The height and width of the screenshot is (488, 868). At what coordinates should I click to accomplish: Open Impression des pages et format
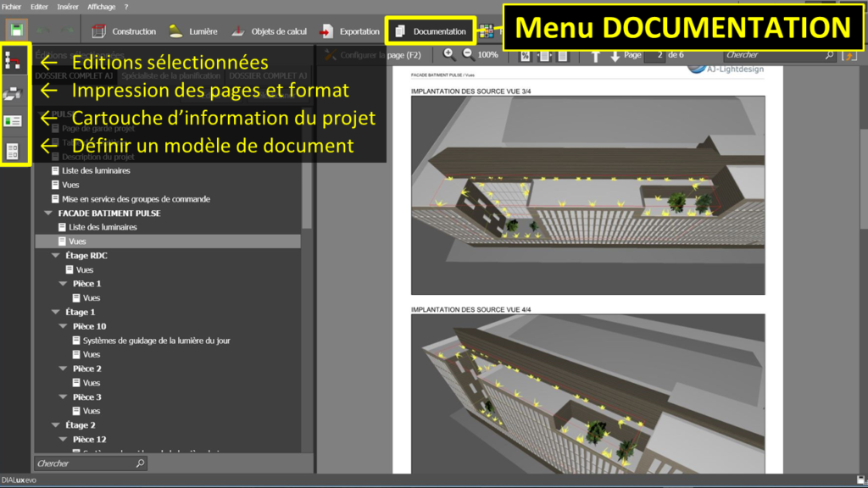[14, 91]
